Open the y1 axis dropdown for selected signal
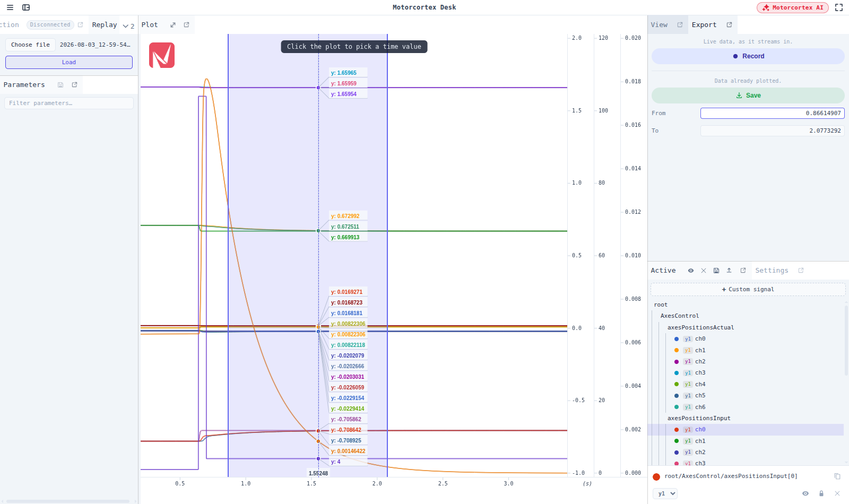849x504 pixels. point(665,493)
